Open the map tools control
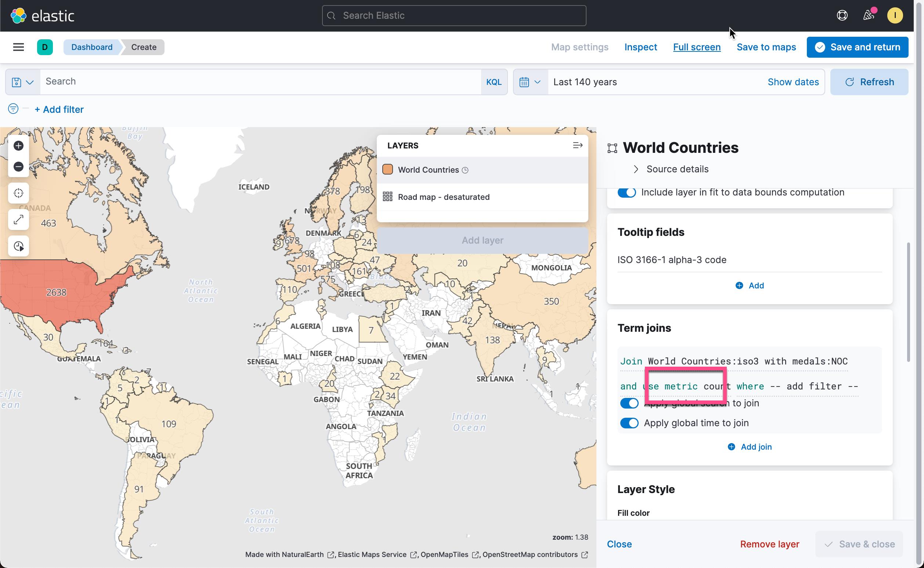 point(18,219)
